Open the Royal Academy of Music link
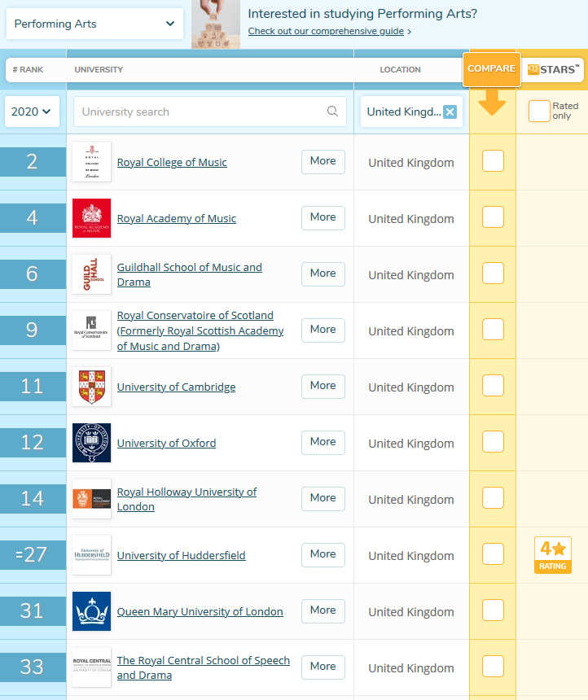 pyautogui.click(x=177, y=219)
